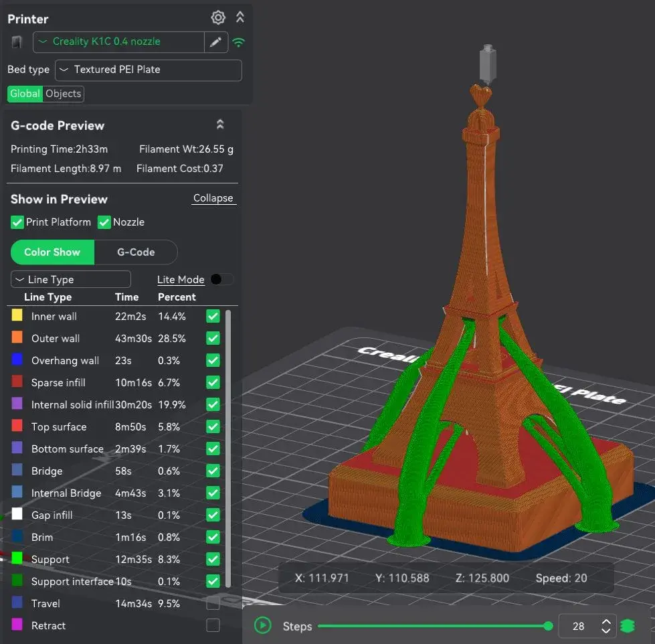Decrease step count with down arrow
This screenshot has width=655, height=644.
click(x=606, y=631)
